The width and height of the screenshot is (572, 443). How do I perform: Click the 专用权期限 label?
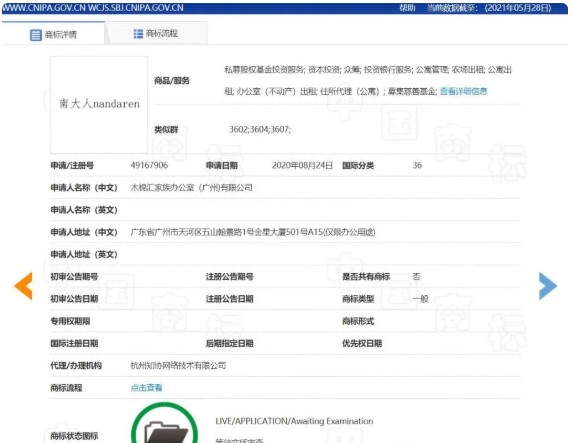70,321
